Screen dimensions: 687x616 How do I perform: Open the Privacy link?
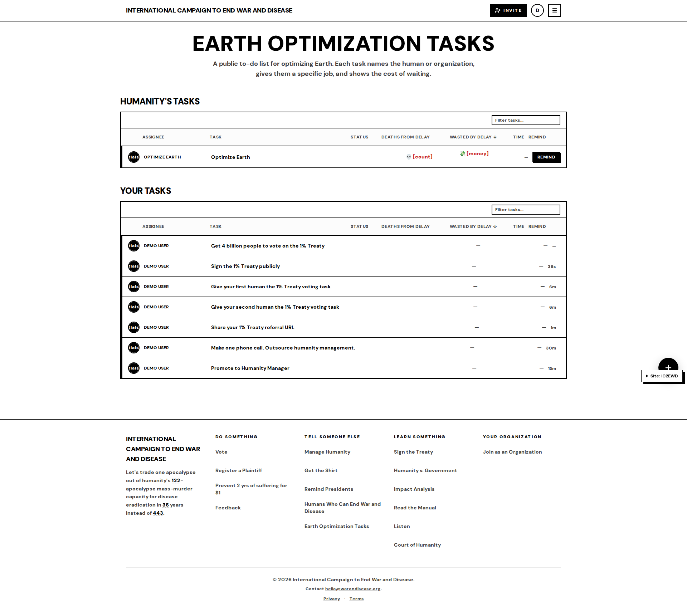332,599
